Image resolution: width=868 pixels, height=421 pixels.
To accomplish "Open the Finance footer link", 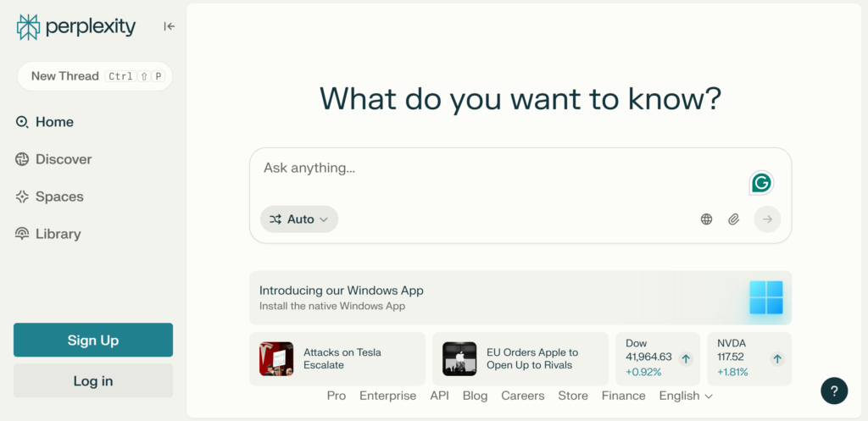I will pos(623,396).
